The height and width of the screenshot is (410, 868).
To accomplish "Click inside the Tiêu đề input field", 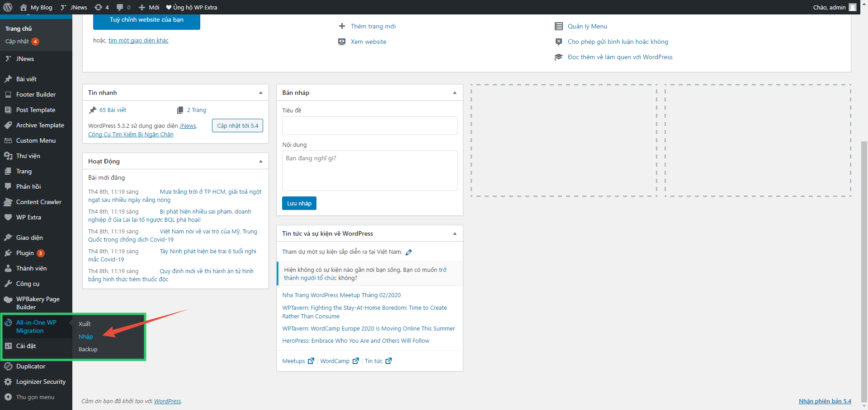I will pyautogui.click(x=369, y=126).
